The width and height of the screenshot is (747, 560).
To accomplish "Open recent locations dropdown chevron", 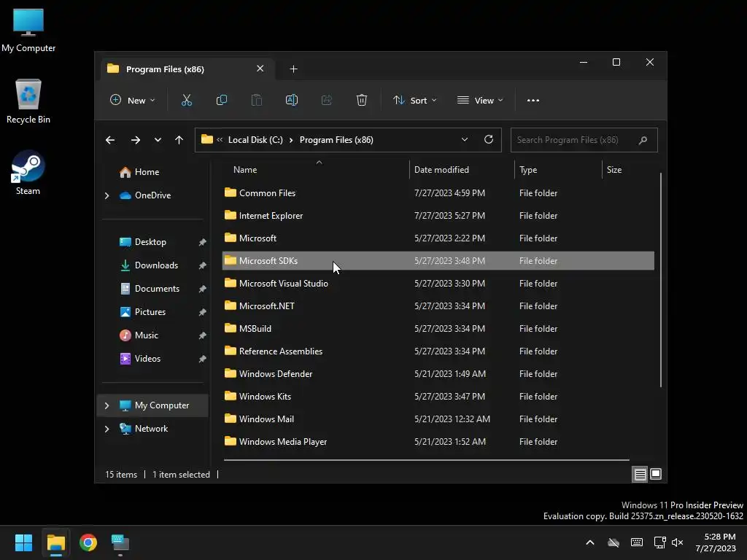I will 158,140.
